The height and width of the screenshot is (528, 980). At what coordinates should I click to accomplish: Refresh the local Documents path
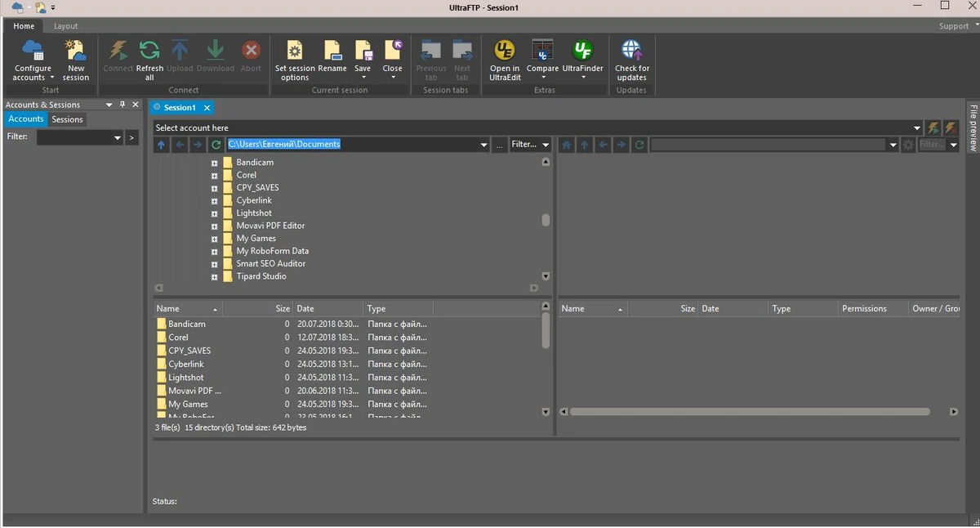pos(216,145)
